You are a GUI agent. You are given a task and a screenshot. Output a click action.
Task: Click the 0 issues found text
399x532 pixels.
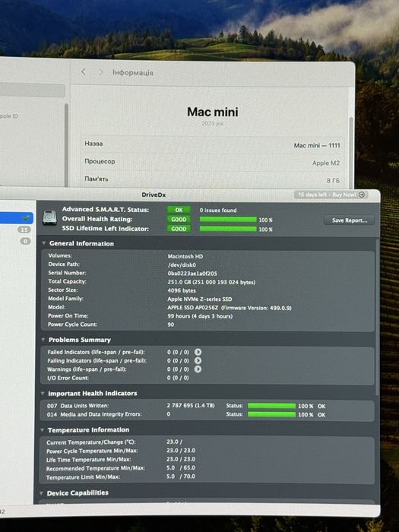point(218,210)
